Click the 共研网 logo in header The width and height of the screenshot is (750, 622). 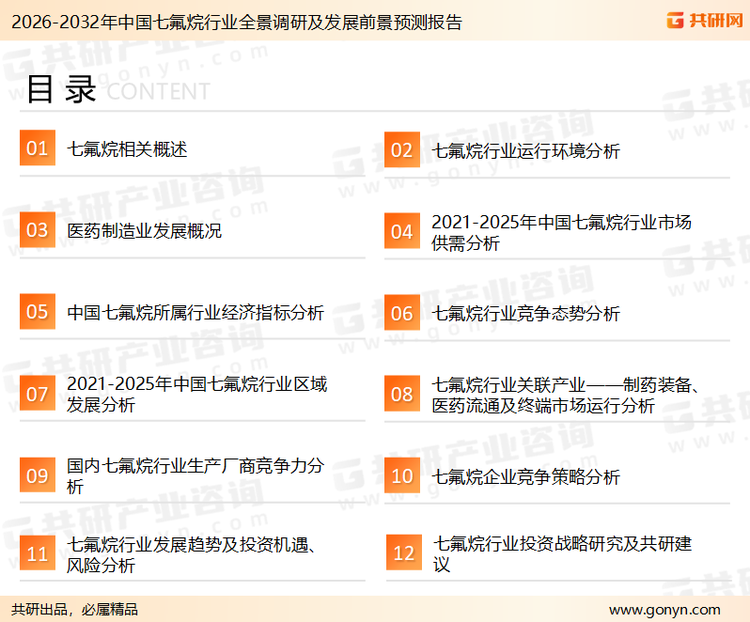click(705, 20)
